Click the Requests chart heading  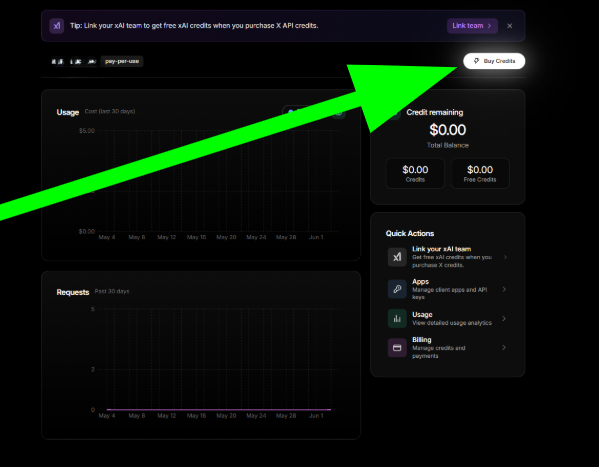73,292
